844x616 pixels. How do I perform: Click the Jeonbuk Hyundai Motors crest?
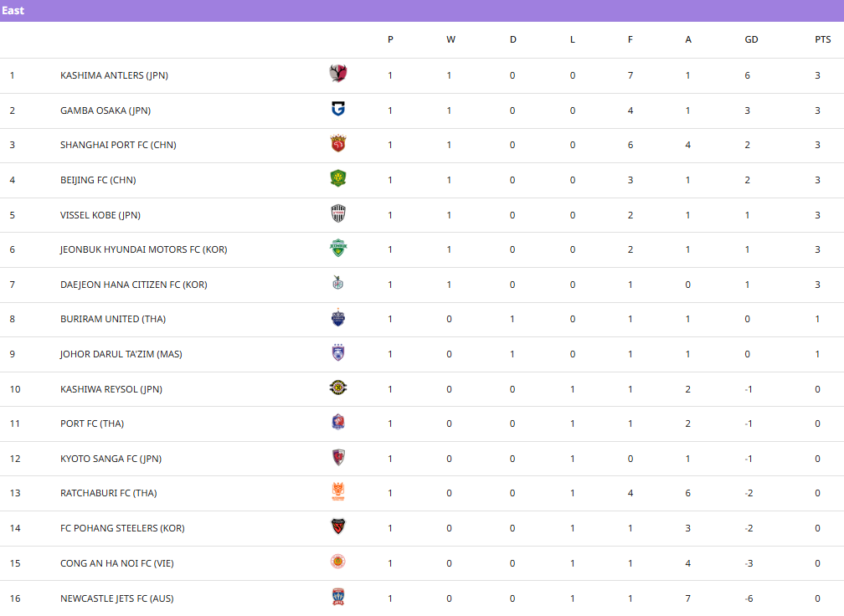[x=338, y=248]
